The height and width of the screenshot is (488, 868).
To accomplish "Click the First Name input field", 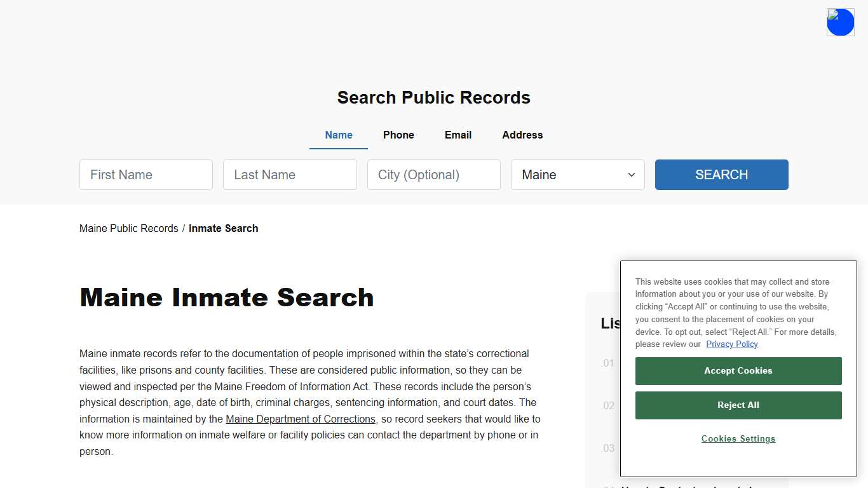I will [146, 174].
